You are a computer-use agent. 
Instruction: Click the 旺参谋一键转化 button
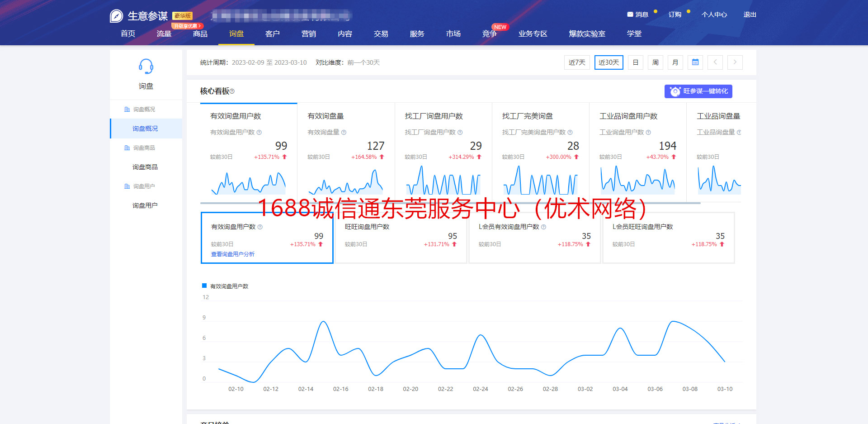click(698, 91)
